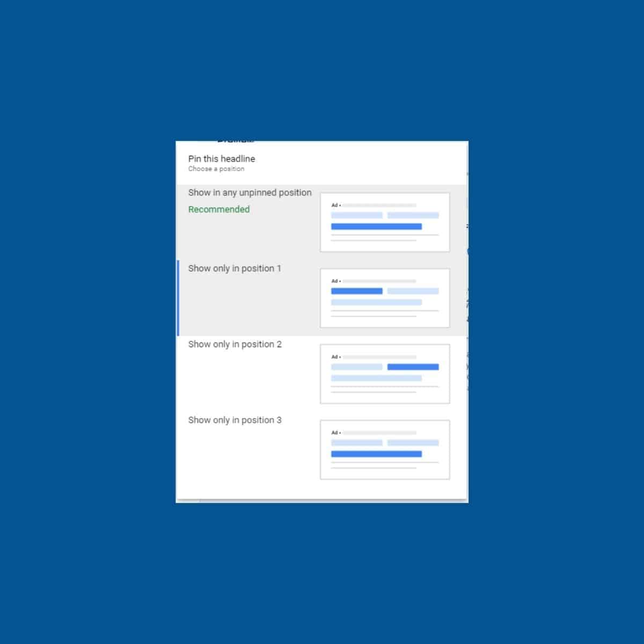Click dark blue headline bar in position 2 preview
644x644 pixels.
click(413, 367)
